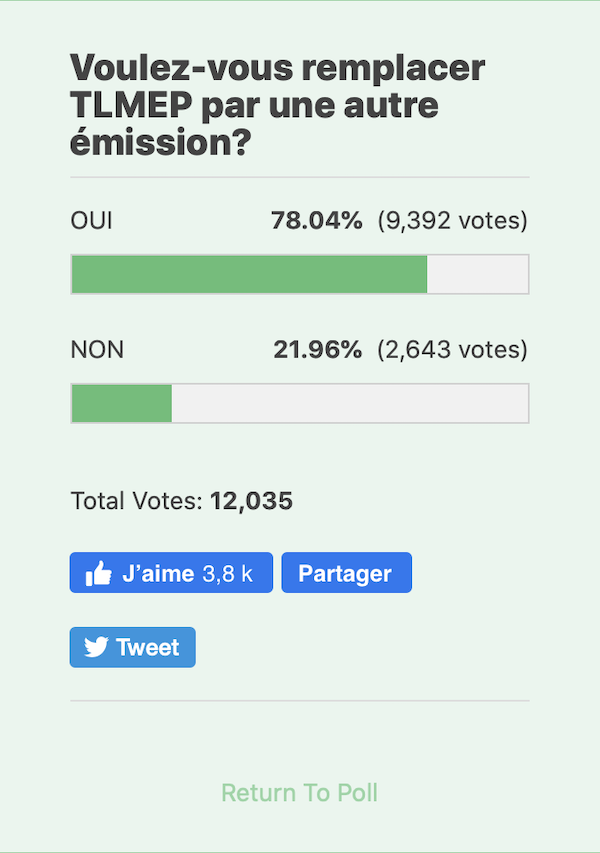This screenshot has width=600, height=853.
Task: Click the empty gray part of NON bar
Action: point(349,403)
